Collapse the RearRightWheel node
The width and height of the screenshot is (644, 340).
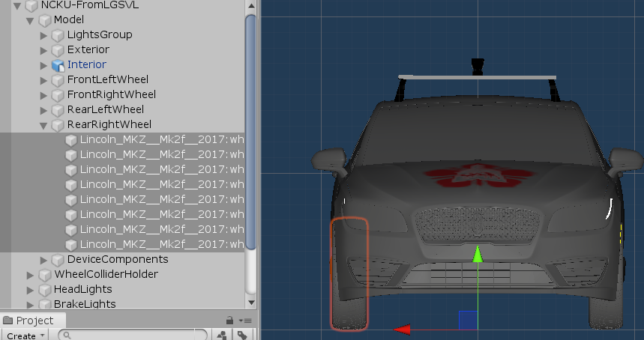pyautogui.click(x=43, y=126)
